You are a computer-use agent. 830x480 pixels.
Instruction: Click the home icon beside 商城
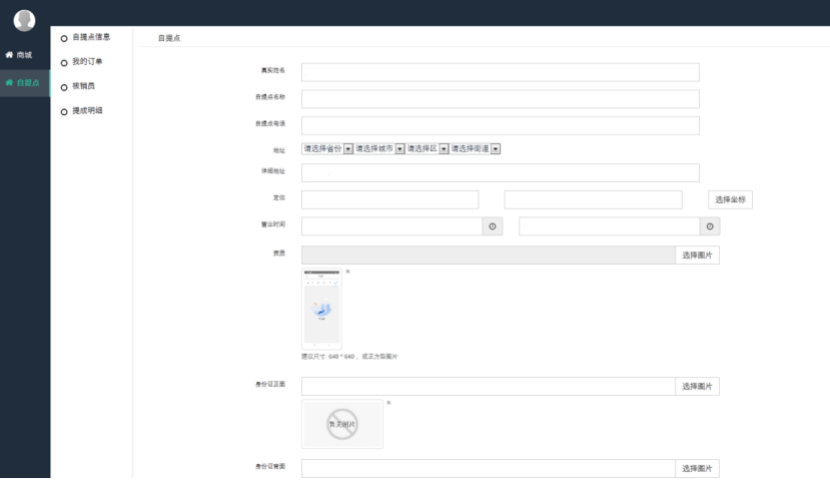[10, 55]
